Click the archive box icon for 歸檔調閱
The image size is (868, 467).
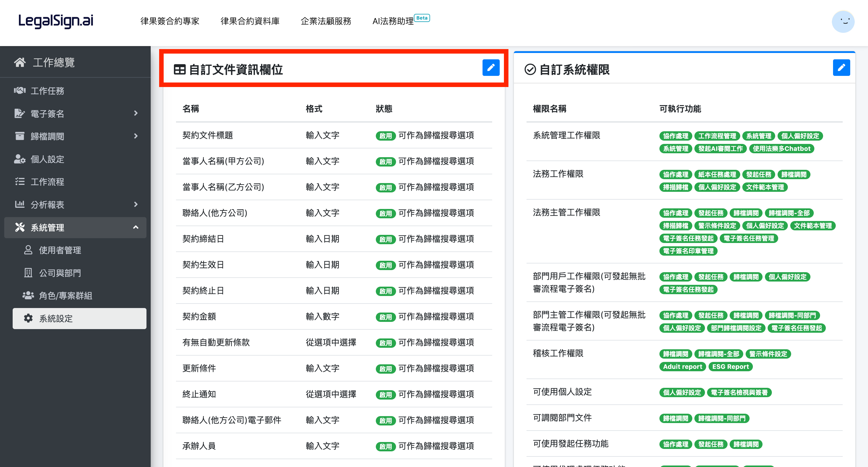coord(20,136)
